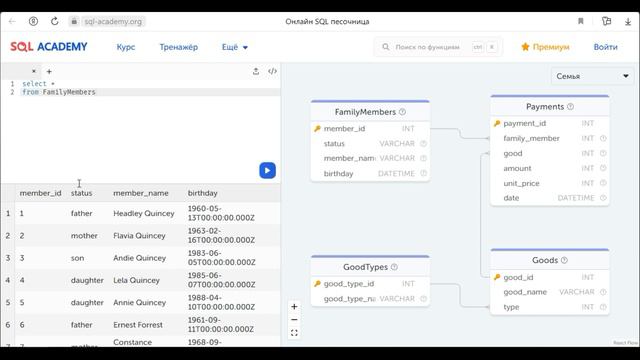This screenshot has height=360, width=640.
Task: Reload the page with refresh icon
Action: (x=54, y=21)
